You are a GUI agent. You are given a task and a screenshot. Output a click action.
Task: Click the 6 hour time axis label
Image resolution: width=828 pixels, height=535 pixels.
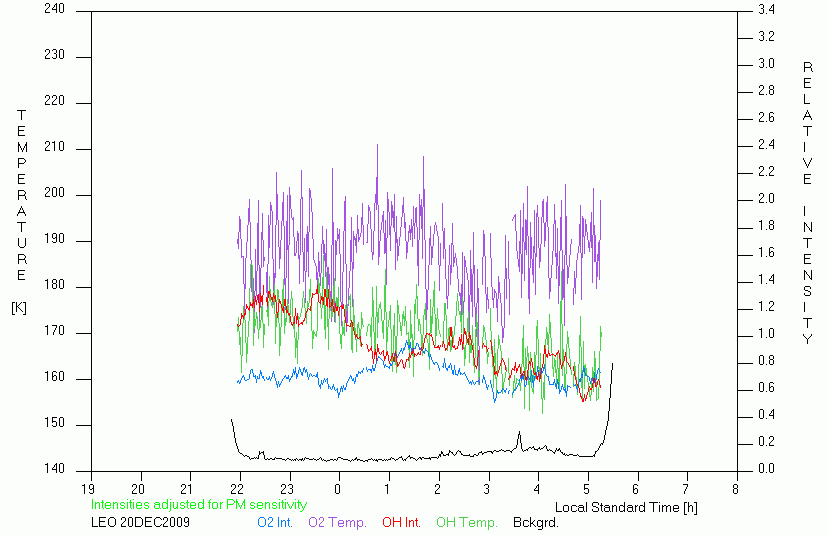[x=636, y=490]
